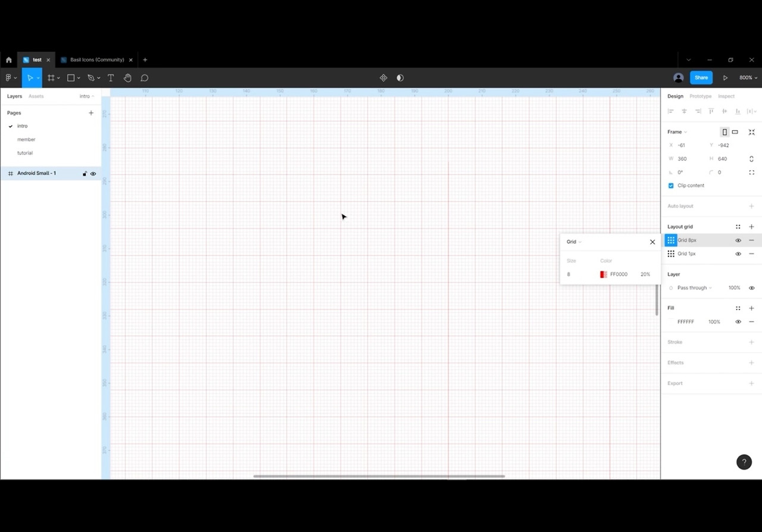Click the constrain proportions icon

pyautogui.click(x=751, y=159)
